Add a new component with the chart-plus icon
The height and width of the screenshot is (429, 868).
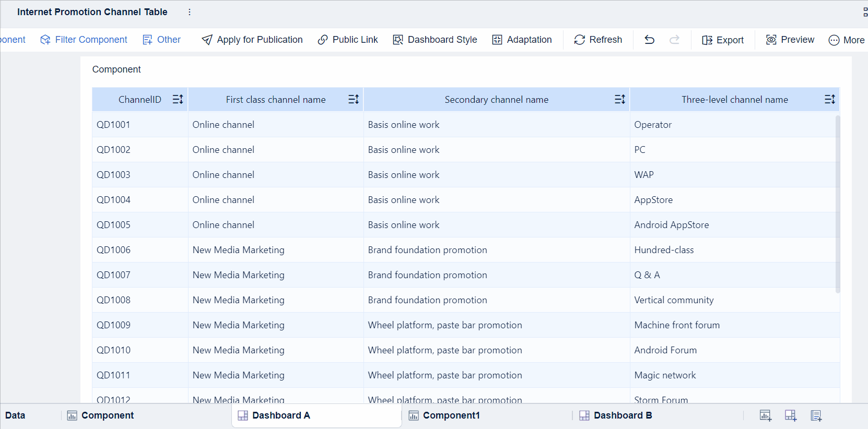[765, 415]
